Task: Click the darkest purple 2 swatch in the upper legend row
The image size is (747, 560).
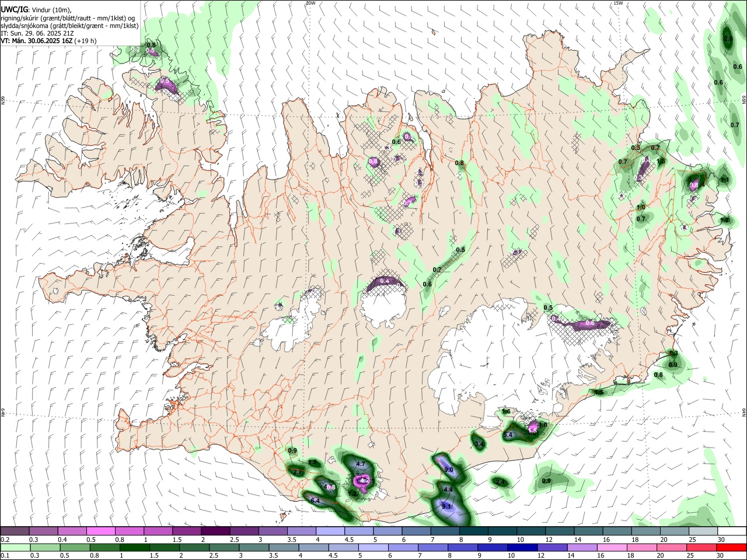Action: pyautogui.click(x=215, y=531)
